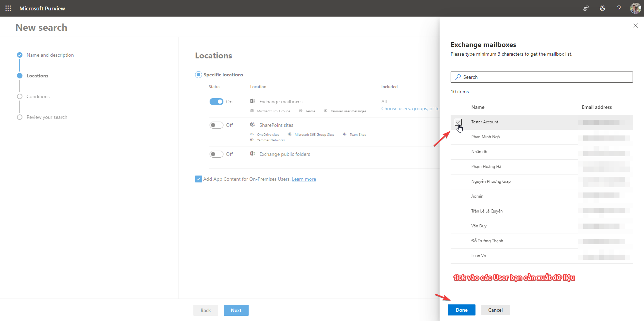Open the Learn more link
Image resolution: width=644 pixels, height=321 pixels.
click(x=304, y=179)
